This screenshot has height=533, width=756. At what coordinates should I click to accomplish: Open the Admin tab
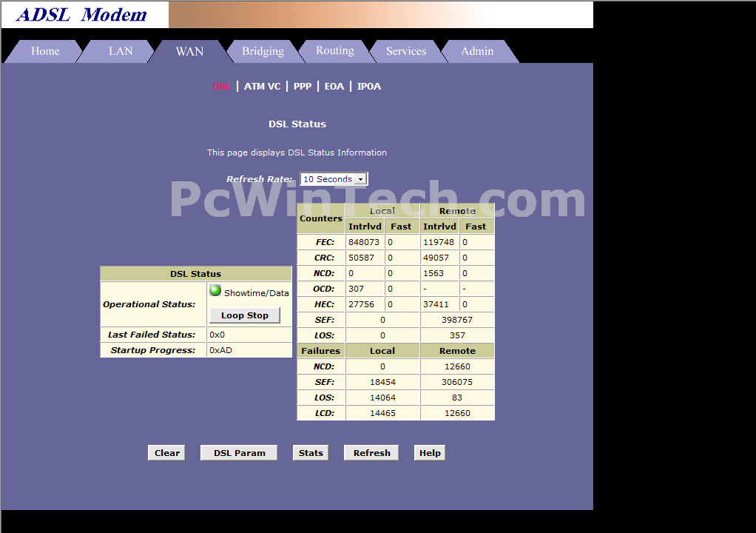click(477, 51)
